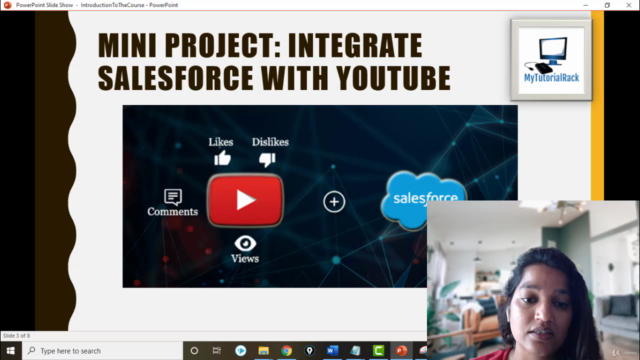Click the 'Likes' label on slide
Image resolution: width=640 pixels, height=360 pixels.
coord(221,142)
